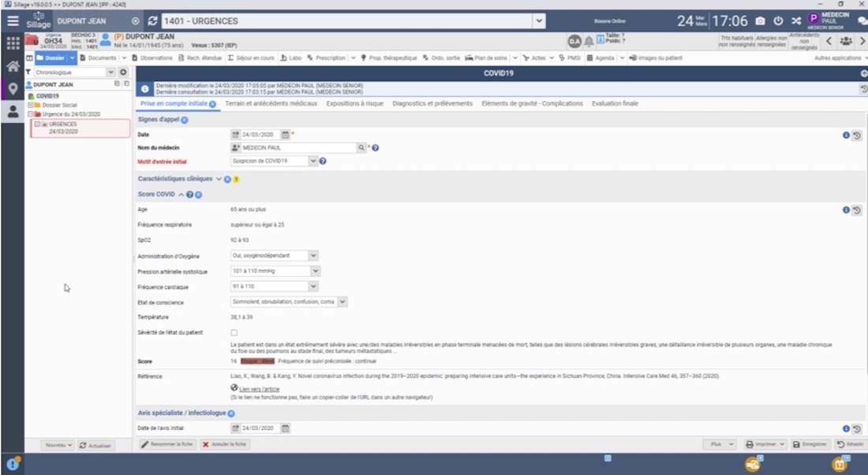Click the Enregistrer button
The width and height of the screenshot is (868, 475).
click(x=810, y=444)
